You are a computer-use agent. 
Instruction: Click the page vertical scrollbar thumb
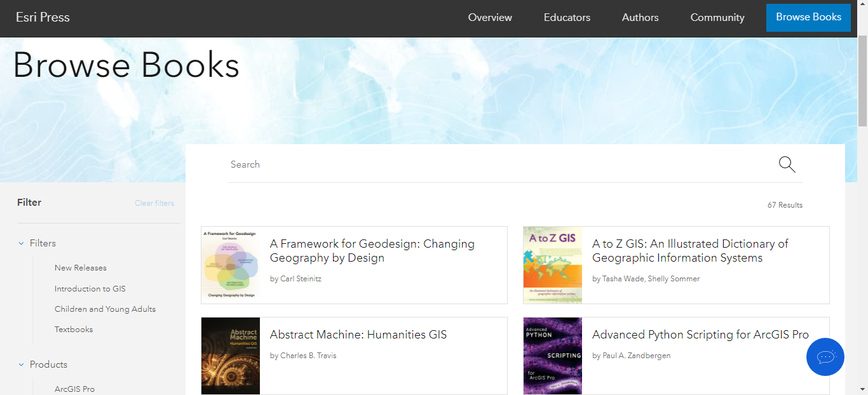click(862, 79)
